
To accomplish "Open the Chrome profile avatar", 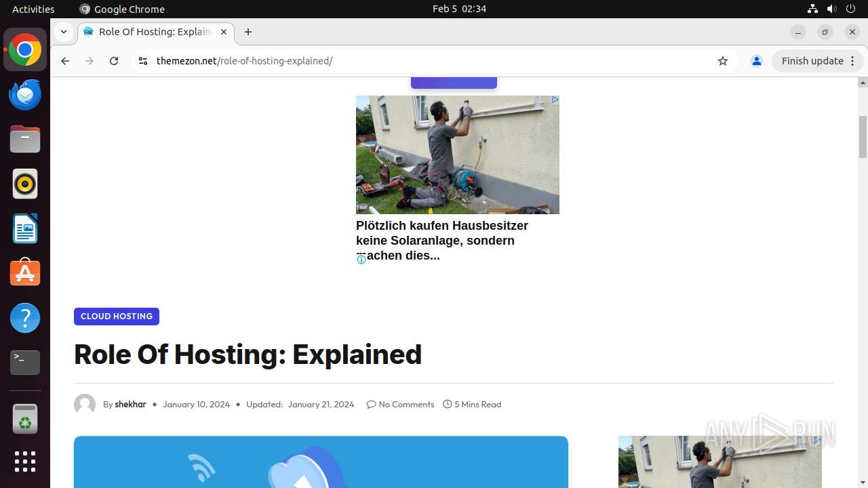I will coord(757,61).
